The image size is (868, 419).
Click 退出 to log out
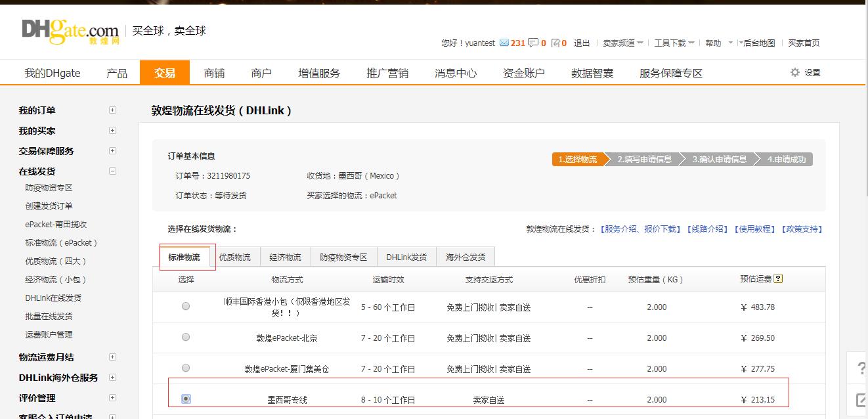(x=581, y=43)
